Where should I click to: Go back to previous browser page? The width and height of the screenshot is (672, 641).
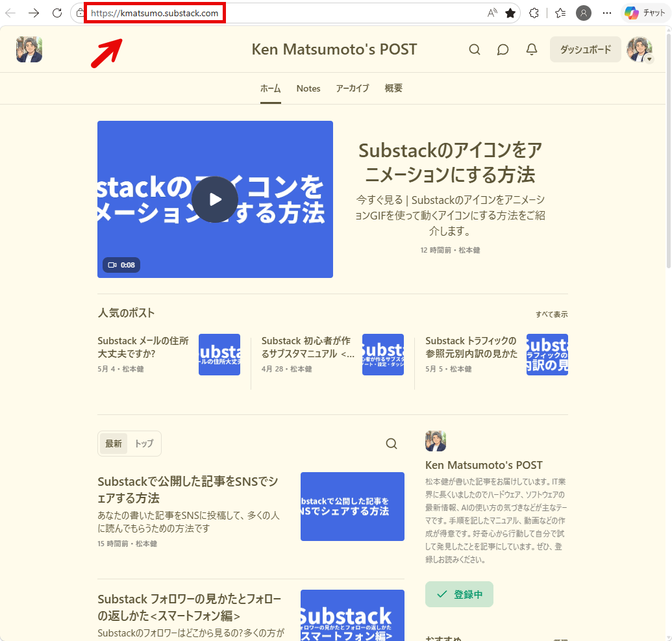pos(10,13)
